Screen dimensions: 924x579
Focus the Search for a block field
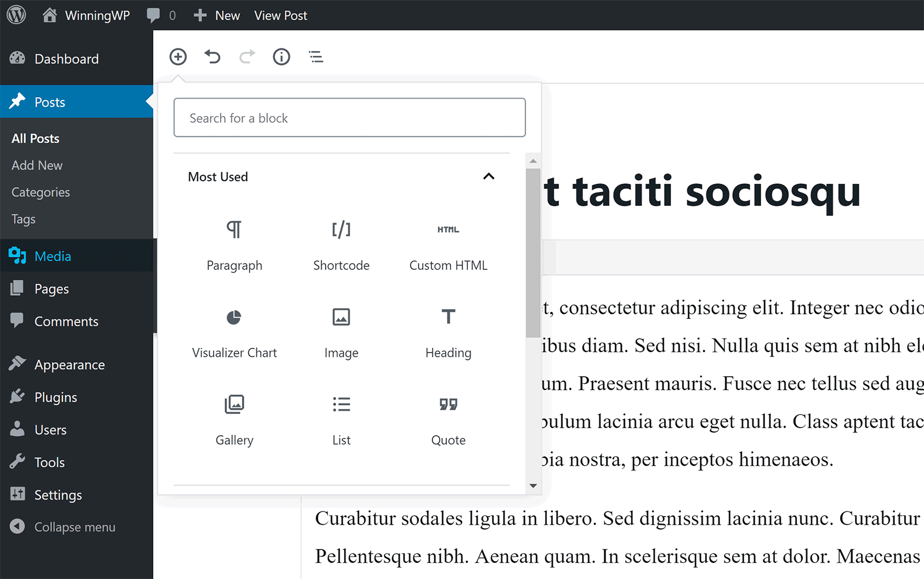349,117
